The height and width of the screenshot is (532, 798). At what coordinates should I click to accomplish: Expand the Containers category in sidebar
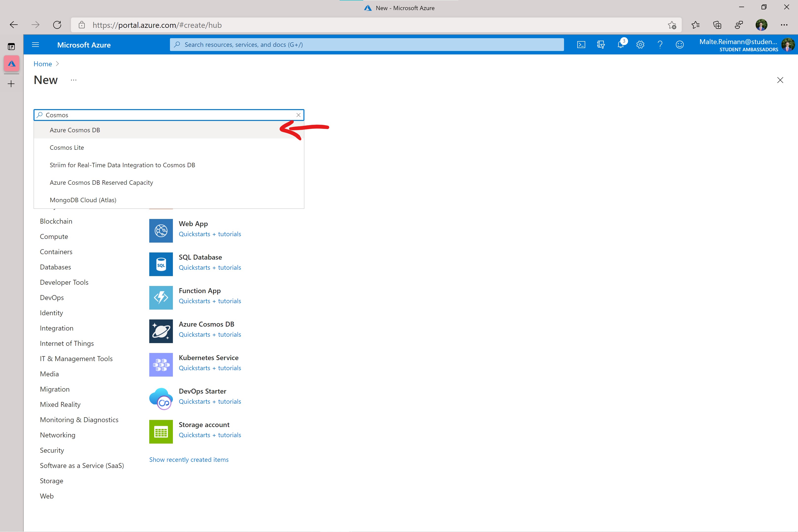tap(56, 251)
